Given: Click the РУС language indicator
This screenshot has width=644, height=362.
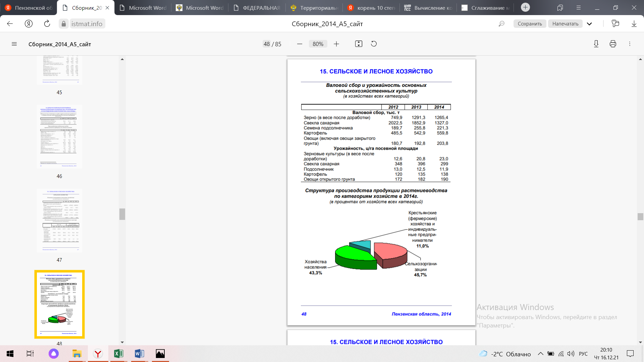Looking at the screenshot, I should (583, 354).
